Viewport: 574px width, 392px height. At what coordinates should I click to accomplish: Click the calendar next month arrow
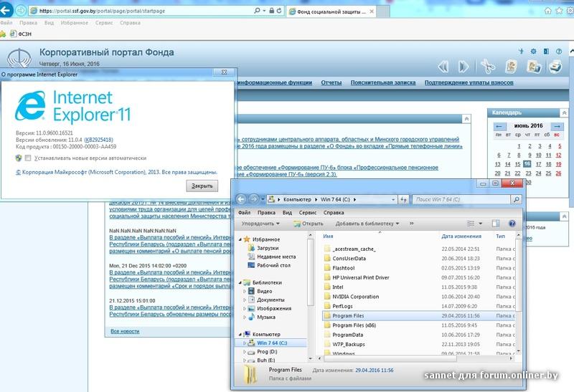(x=557, y=127)
